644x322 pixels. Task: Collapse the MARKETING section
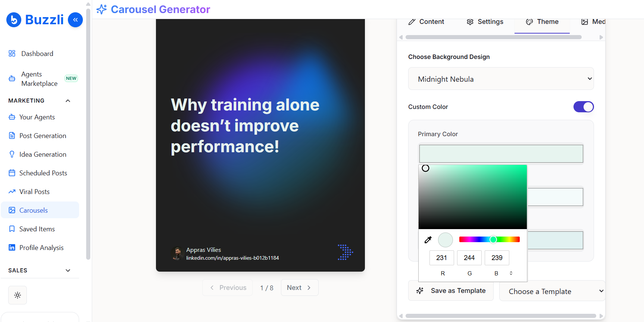68,101
